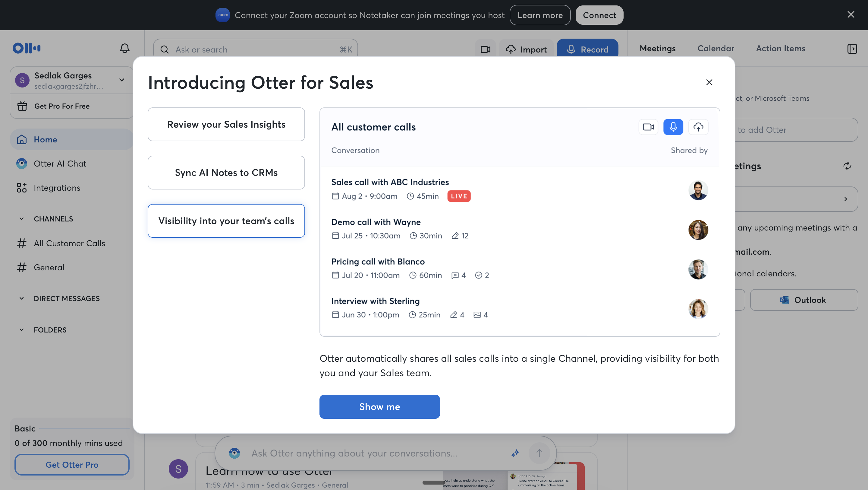The image size is (868, 490).
Task: Select Review your Sales Insights option
Action: pos(226,124)
